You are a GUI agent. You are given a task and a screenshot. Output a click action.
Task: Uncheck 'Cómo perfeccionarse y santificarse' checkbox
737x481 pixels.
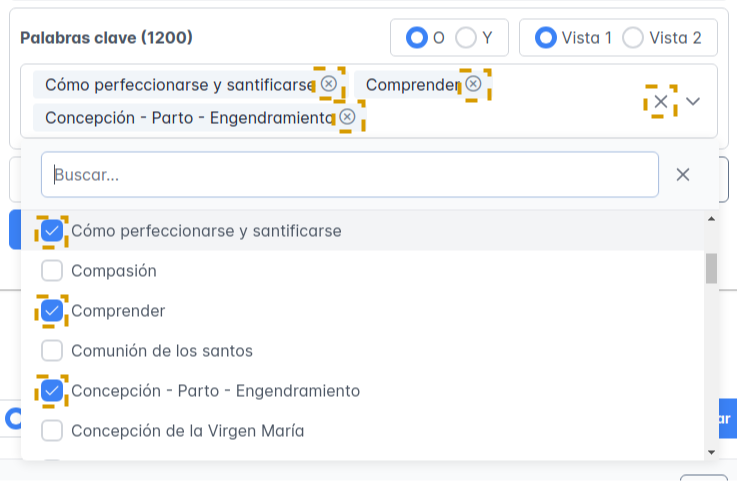pos(53,231)
